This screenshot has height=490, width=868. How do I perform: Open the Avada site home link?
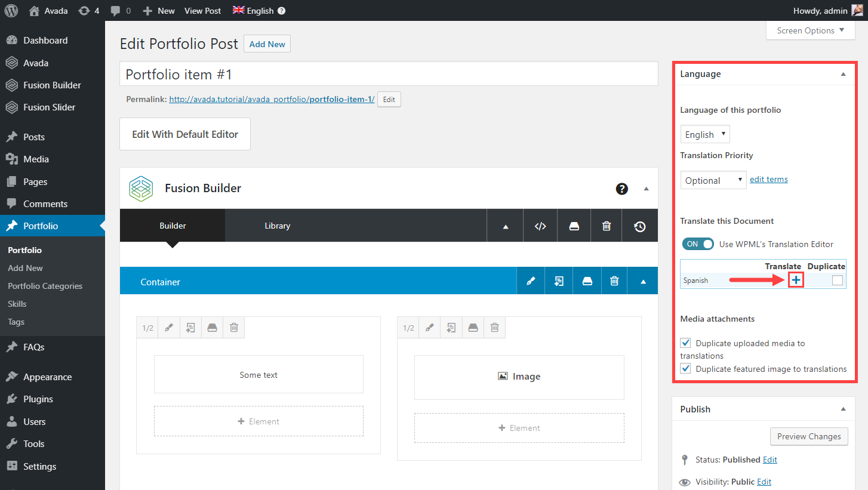point(48,11)
